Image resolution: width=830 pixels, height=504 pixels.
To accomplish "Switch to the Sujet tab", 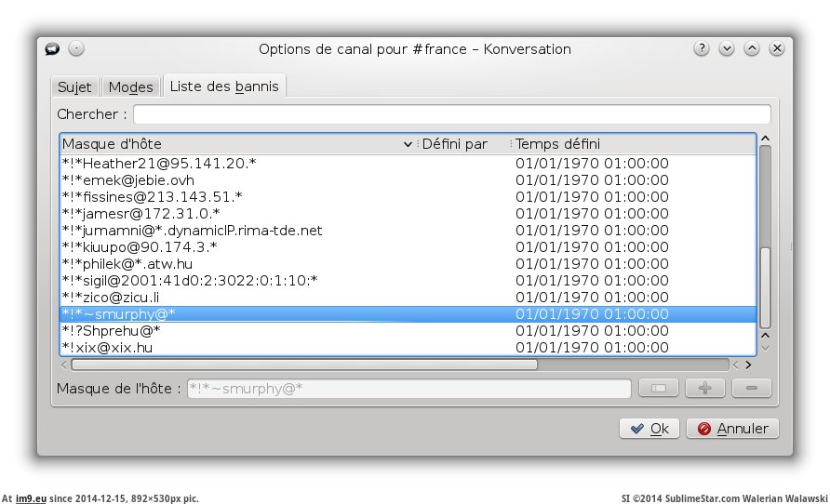I will [x=74, y=86].
